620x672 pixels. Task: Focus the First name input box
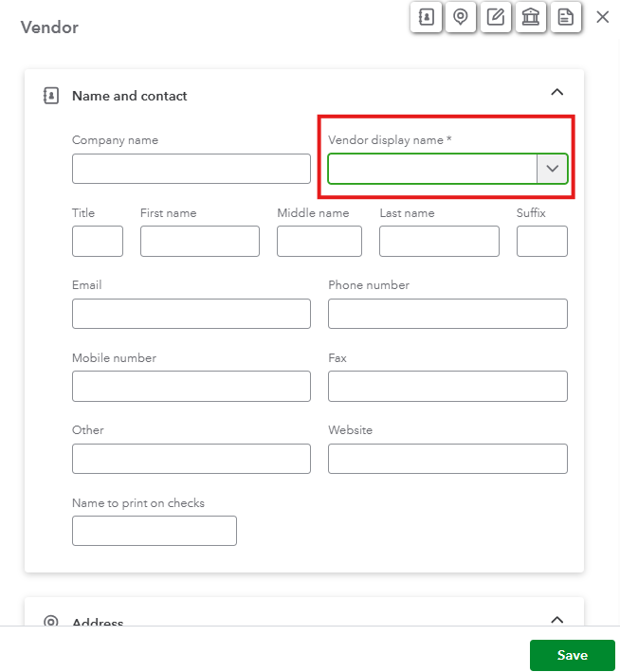(199, 241)
